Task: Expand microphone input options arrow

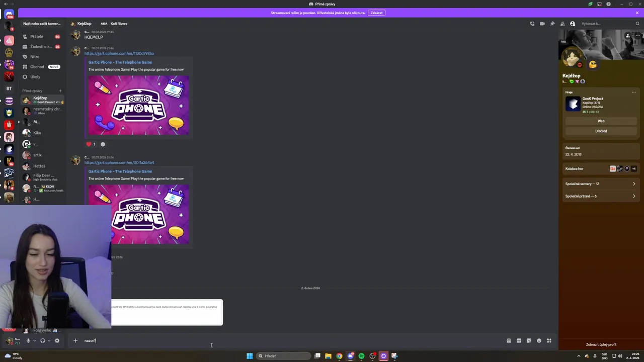Action: [34, 341]
